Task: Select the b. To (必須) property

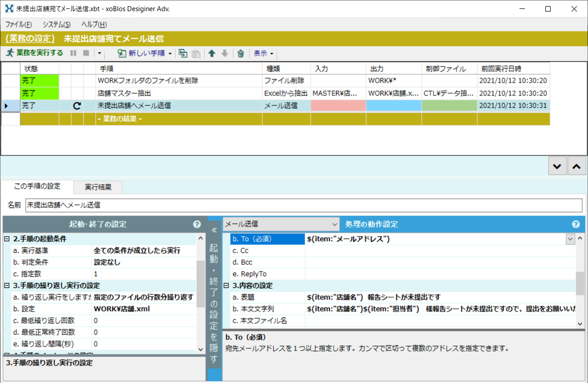Action: tap(268, 239)
